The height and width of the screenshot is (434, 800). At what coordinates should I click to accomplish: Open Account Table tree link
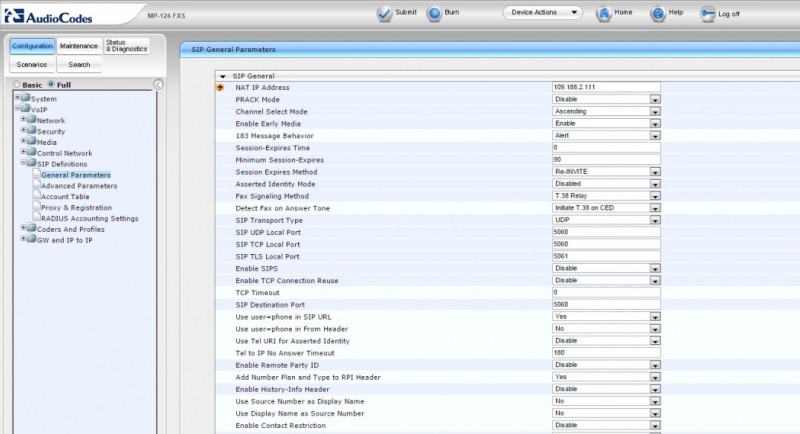point(65,196)
